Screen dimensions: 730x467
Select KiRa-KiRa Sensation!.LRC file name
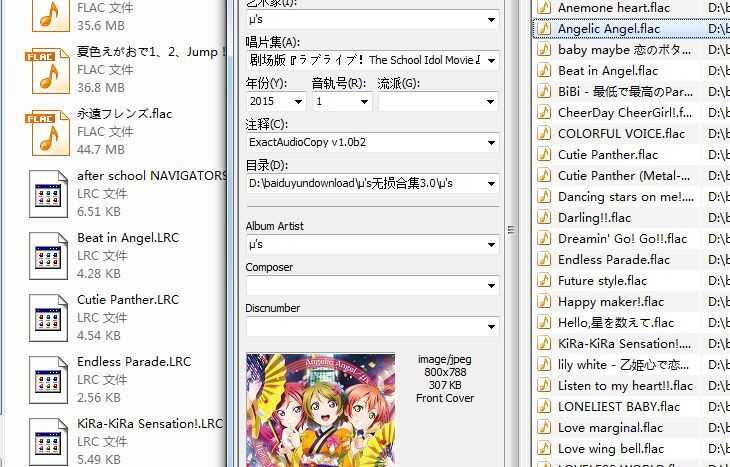150,424
